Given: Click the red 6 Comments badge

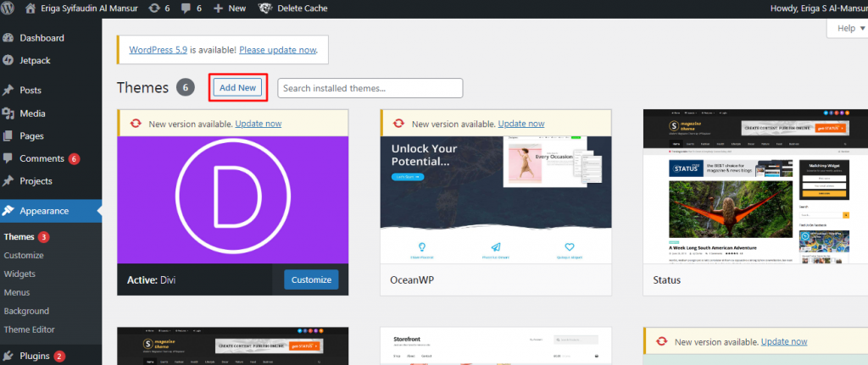Looking at the screenshot, I should pos(75,158).
